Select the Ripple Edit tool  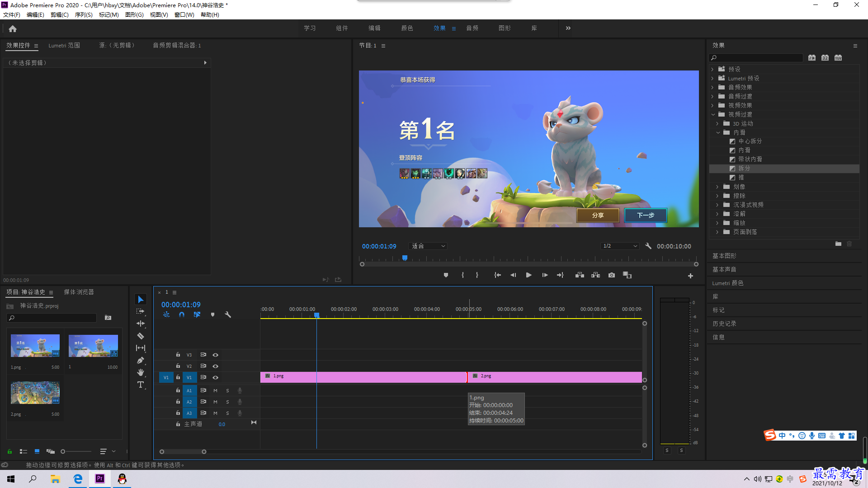coord(141,324)
